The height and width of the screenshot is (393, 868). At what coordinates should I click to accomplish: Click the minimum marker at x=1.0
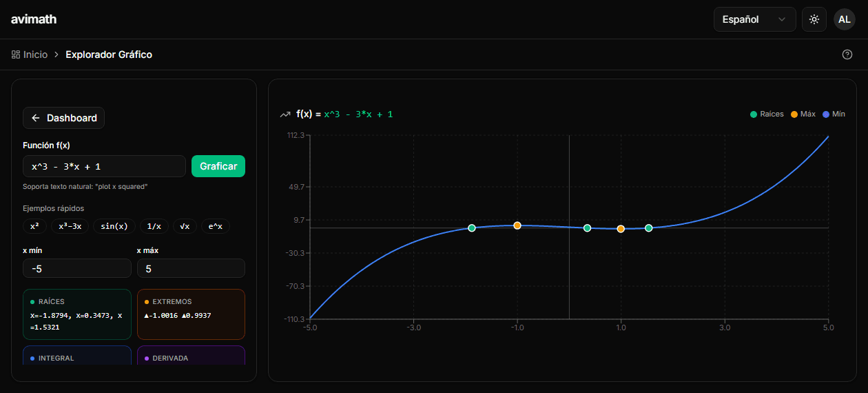tap(621, 229)
